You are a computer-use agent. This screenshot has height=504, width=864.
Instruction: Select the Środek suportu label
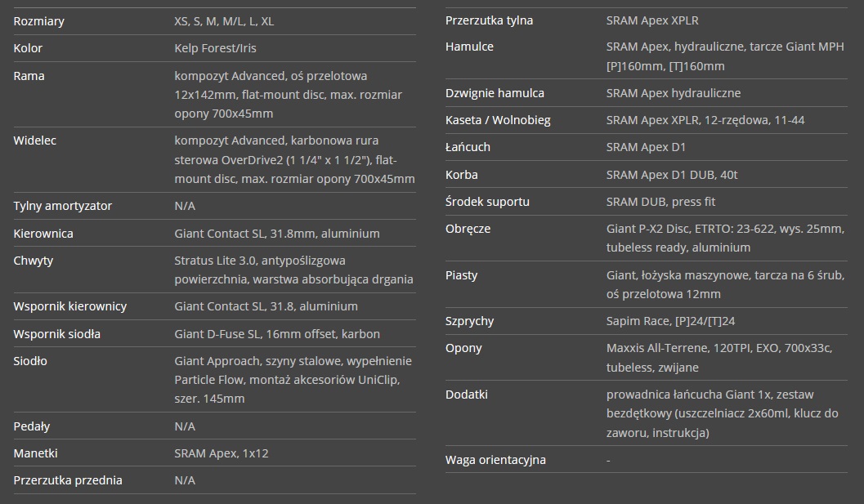point(487,202)
